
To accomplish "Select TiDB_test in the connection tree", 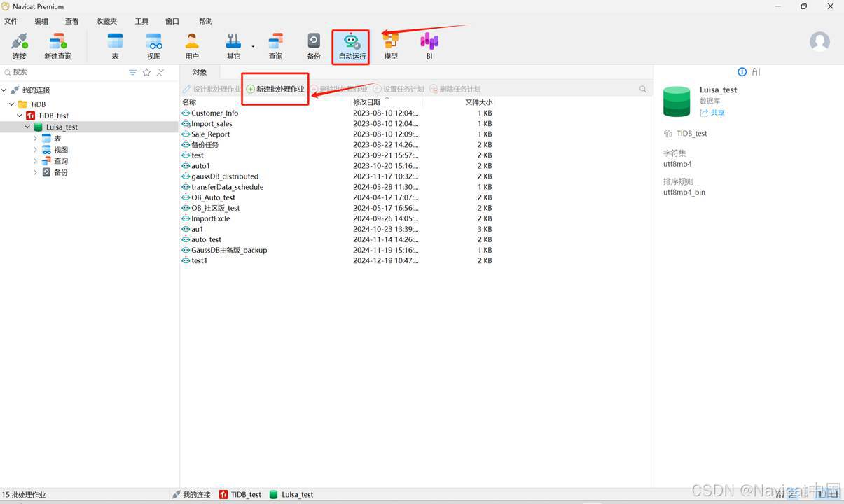I will (x=53, y=115).
